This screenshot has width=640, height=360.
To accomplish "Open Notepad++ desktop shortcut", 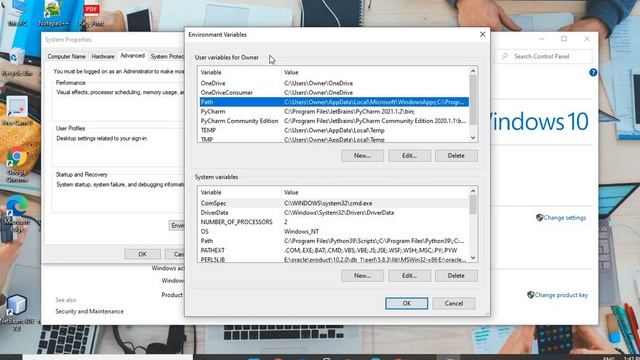I will pyautogui.click(x=53, y=12).
